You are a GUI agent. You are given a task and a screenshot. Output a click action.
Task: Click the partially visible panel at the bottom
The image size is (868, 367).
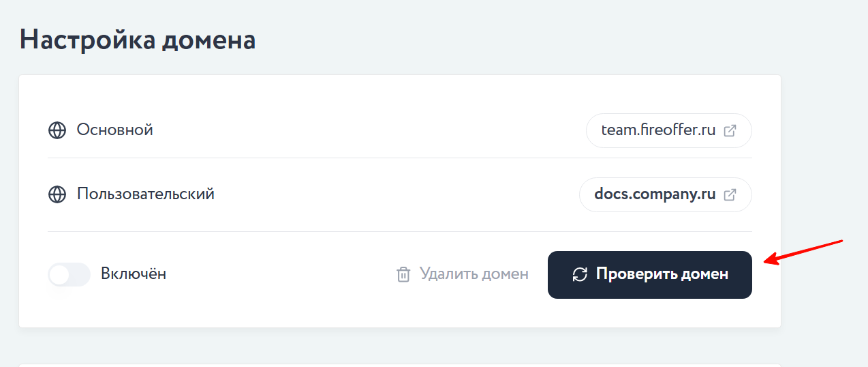pyautogui.click(x=399, y=365)
